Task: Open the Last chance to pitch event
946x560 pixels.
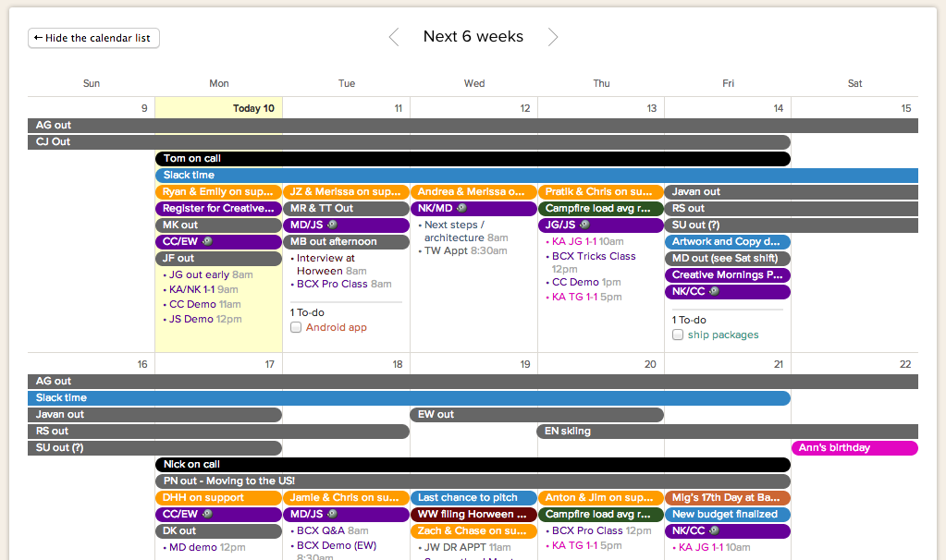Action: click(473, 497)
